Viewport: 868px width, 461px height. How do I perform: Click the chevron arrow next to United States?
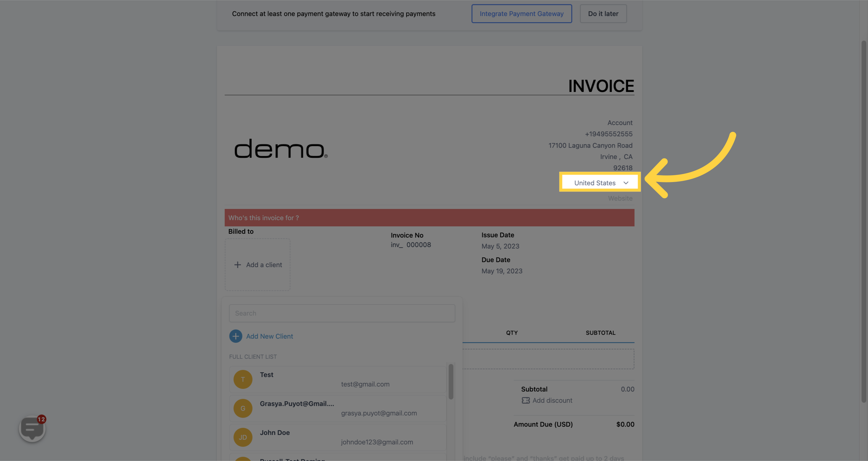point(626,183)
